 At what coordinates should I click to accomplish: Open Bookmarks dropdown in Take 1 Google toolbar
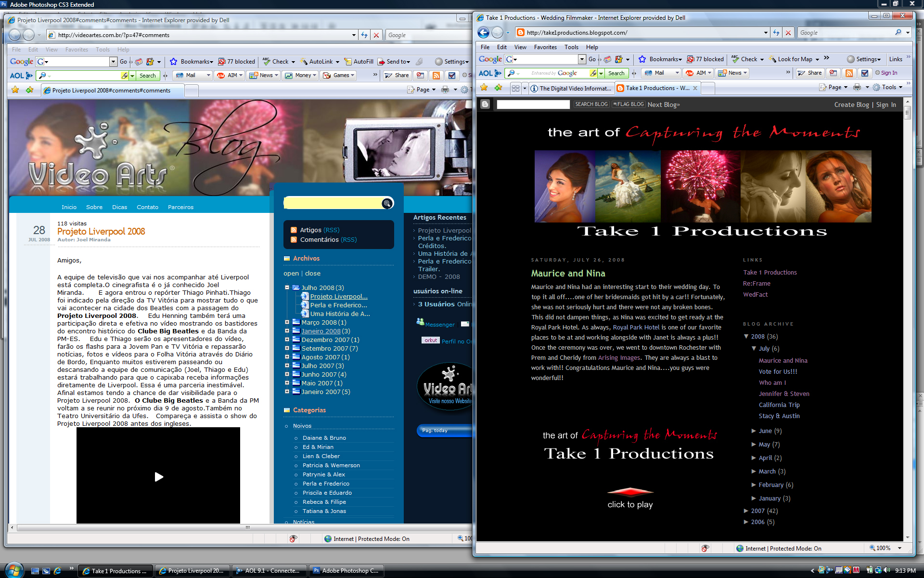coord(660,59)
